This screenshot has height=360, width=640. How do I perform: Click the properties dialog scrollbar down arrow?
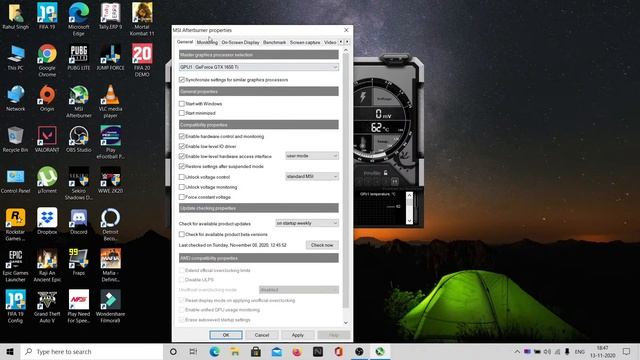pos(346,323)
